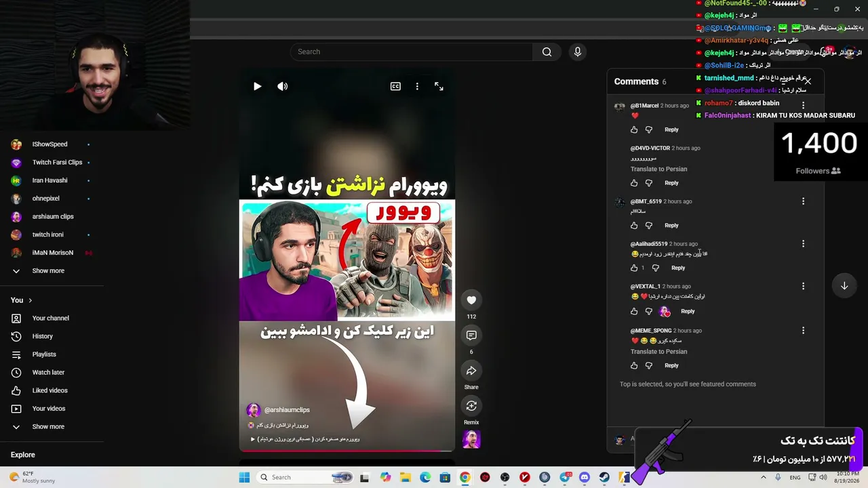Open options menu for @VEXTAL_1's comment

[803, 287]
